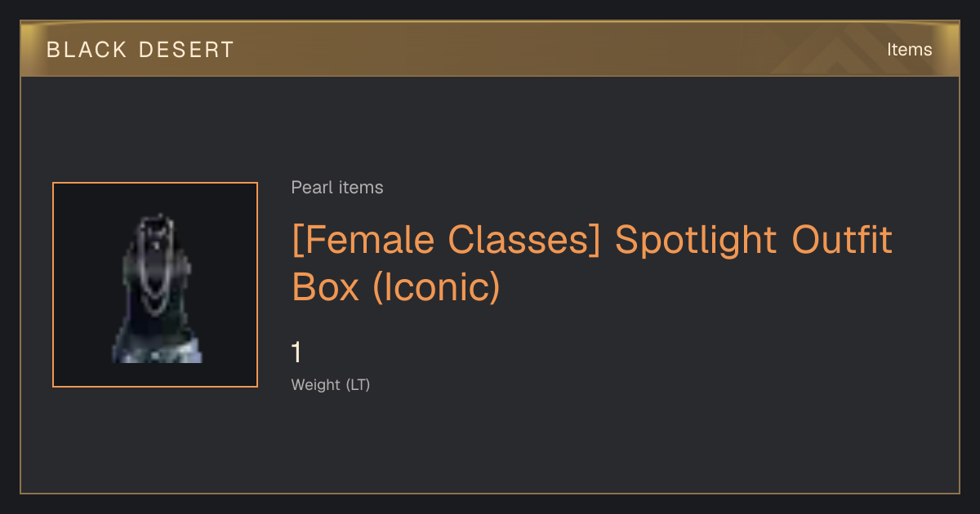Click the light blue skirt on outfit icon
This screenshot has width=980, height=514.
[x=156, y=351]
